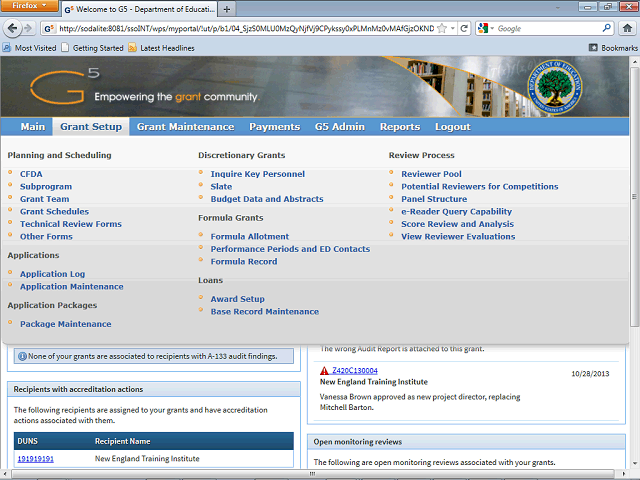Open Technical Review Forms

point(71,224)
